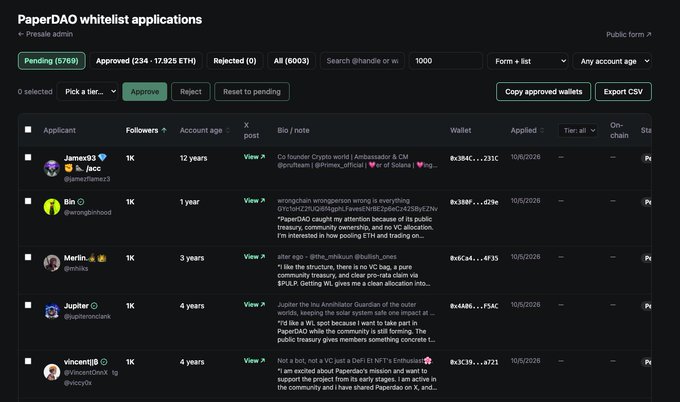Click the @jupiteronclank handle
This screenshot has height=402, width=680.
click(x=87, y=317)
